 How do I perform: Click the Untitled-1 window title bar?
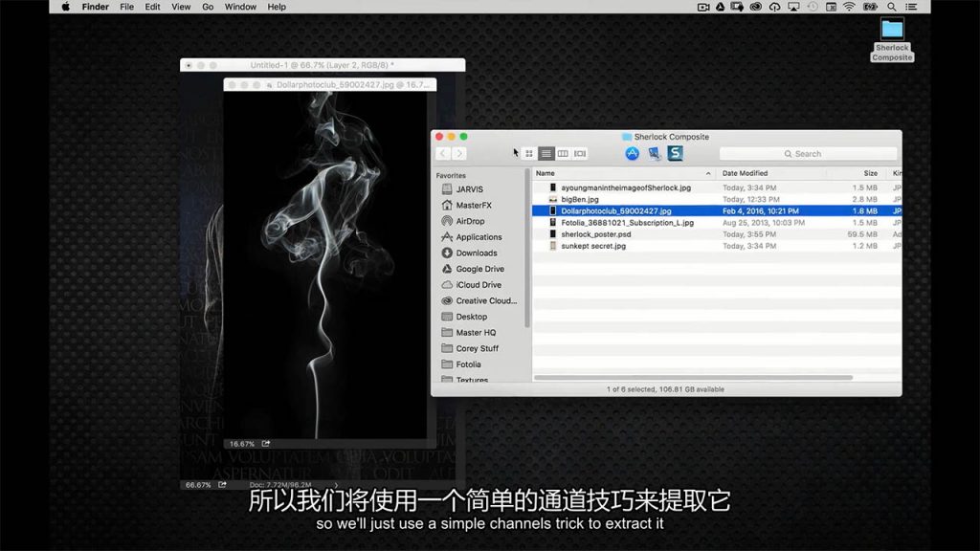(x=323, y=65)
